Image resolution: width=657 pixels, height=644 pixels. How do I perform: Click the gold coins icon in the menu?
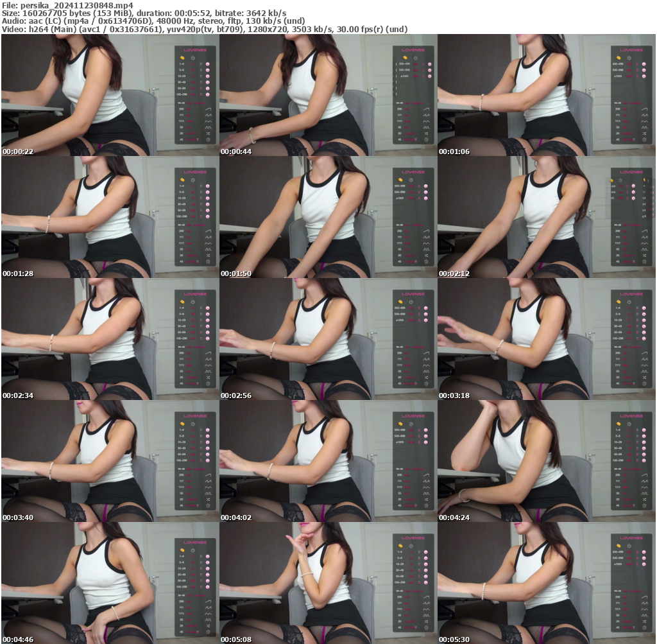pyautogui.click(x=182, y=58)
